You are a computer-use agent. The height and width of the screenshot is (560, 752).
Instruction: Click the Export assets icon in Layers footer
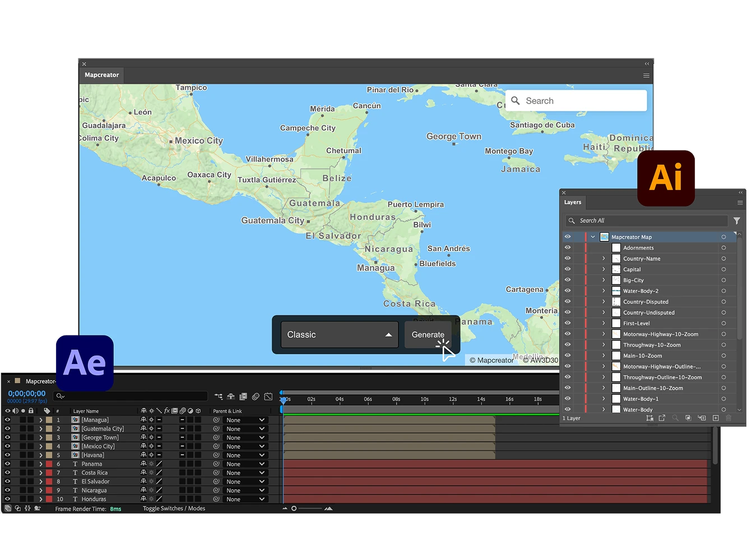pyautogui.click(x=662, y=418)
